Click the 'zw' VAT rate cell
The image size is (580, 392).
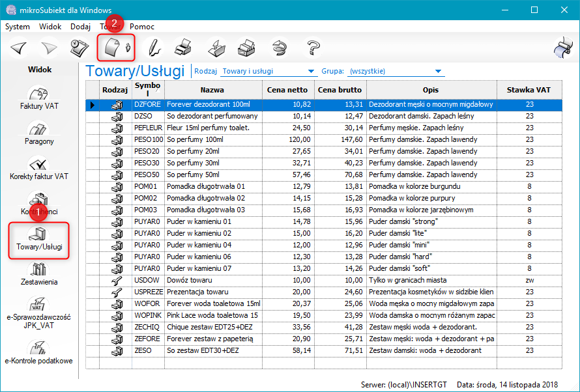529,281
